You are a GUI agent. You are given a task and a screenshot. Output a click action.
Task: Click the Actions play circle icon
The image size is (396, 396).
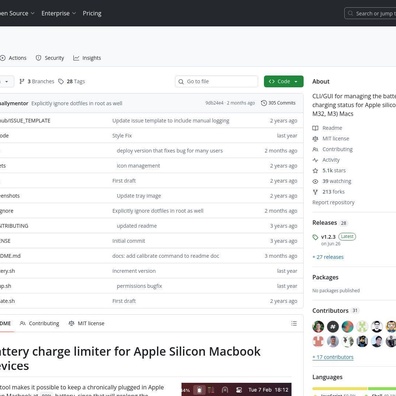(3, 58)
